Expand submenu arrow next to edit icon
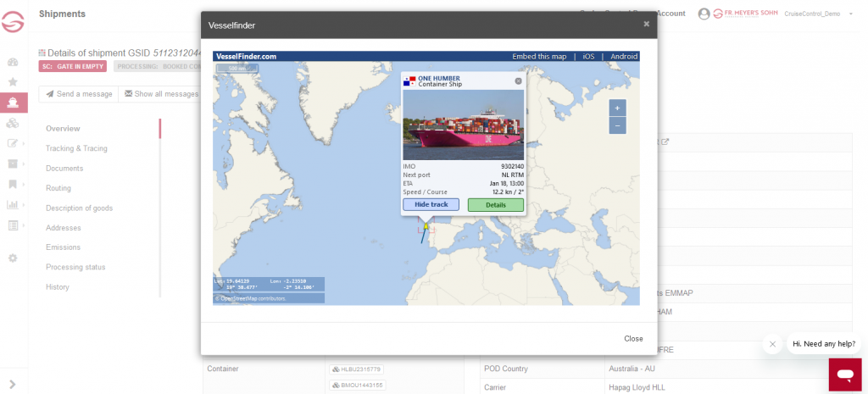This screenshot has width=868, height=394. [x=23, y=143]
